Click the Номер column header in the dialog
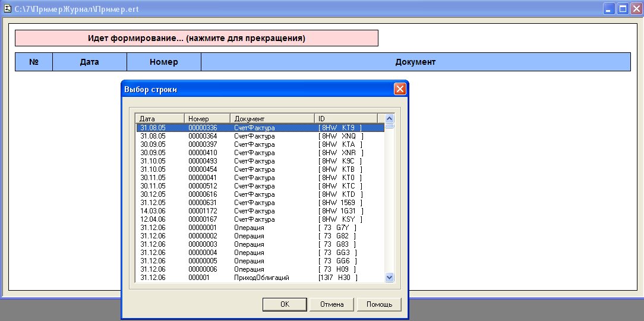 click(207, 118)
